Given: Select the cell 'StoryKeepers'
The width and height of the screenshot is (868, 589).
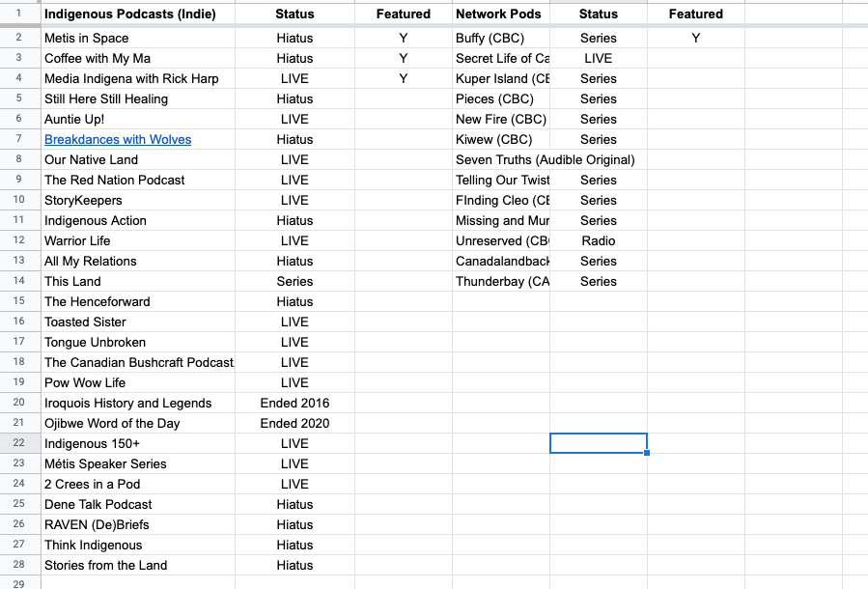Looking at the screenshot, I should pos(138,201).
